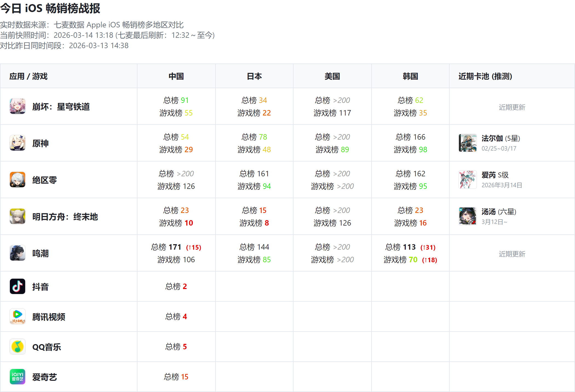575x392 pixels.
Task: Open the 鸣潮 game icon
Action: [x=18, y=253]
